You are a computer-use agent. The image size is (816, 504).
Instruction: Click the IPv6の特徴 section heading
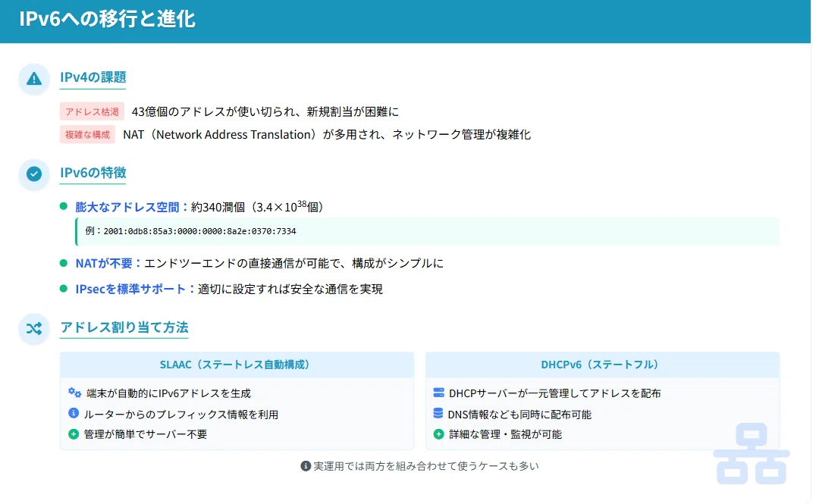(x=93, y=173)
